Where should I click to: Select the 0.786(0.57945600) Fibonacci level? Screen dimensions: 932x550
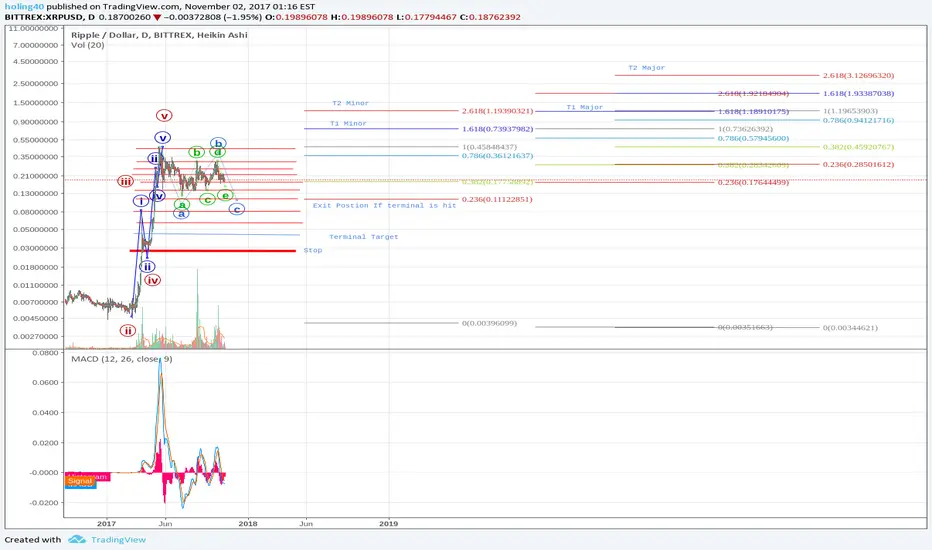coord(753,139)
